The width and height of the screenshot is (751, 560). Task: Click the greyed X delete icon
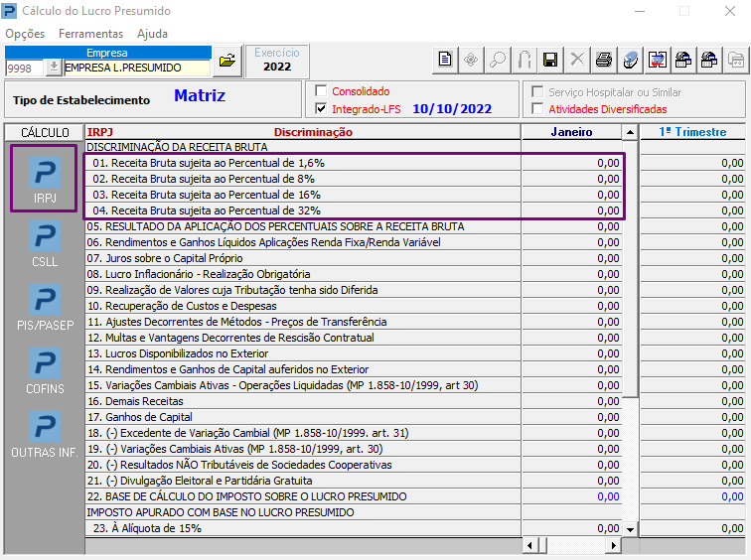point(577,60)
